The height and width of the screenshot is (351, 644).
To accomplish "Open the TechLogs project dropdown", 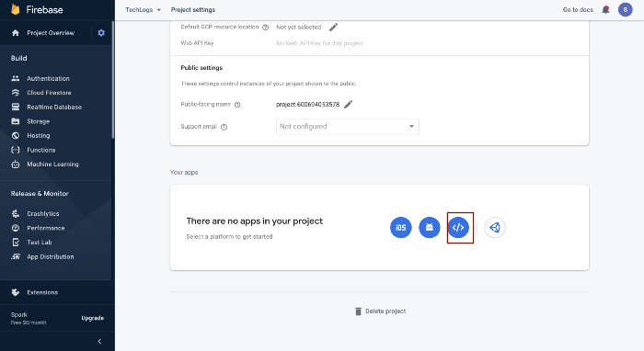I will click(x=143, y=9).
